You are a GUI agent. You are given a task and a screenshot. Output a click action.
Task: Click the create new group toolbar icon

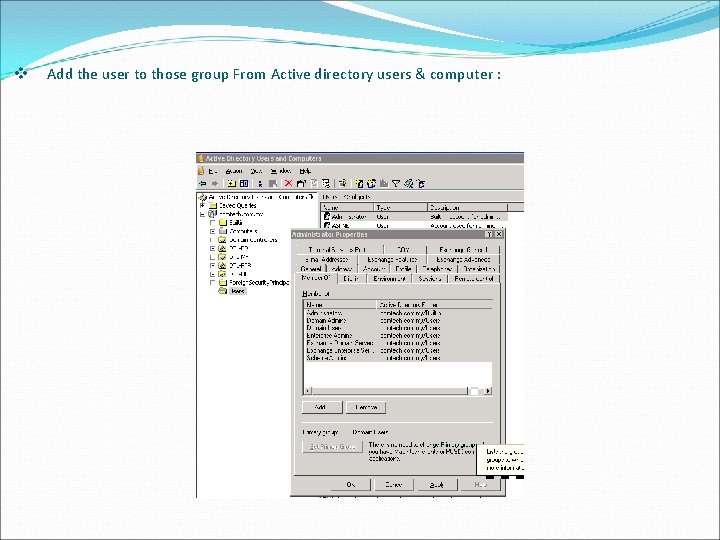tap(371, 184)
